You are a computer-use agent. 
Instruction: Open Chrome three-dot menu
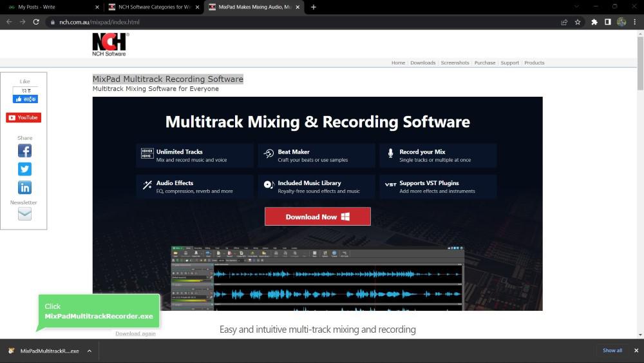point(634,22)
